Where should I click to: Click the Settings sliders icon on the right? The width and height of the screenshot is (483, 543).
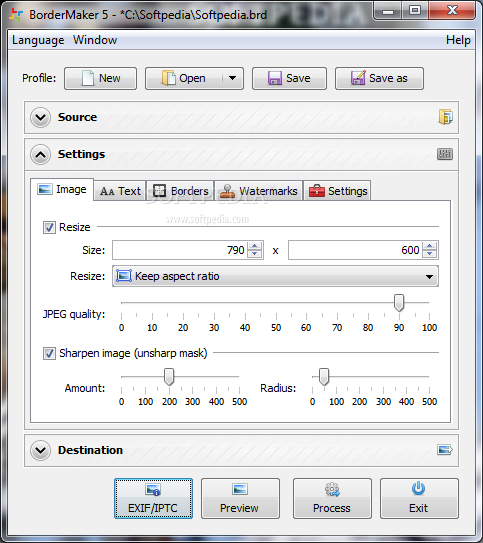coord(445,154)
